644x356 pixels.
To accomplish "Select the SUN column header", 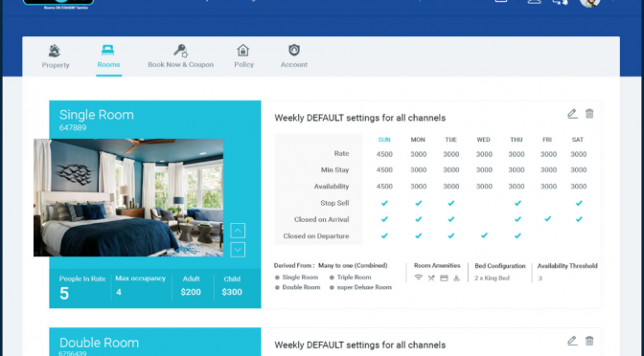I will point(384,140).
